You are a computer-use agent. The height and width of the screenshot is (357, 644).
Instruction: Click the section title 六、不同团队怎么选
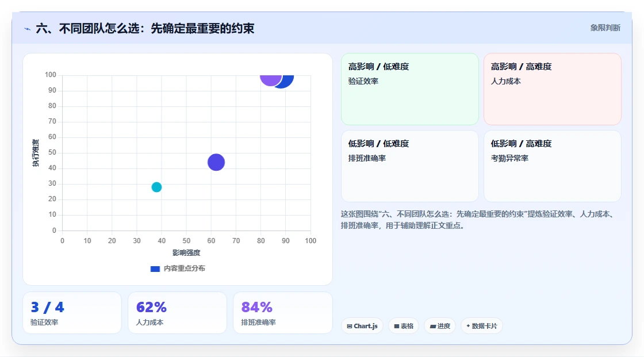coord(145,28)
